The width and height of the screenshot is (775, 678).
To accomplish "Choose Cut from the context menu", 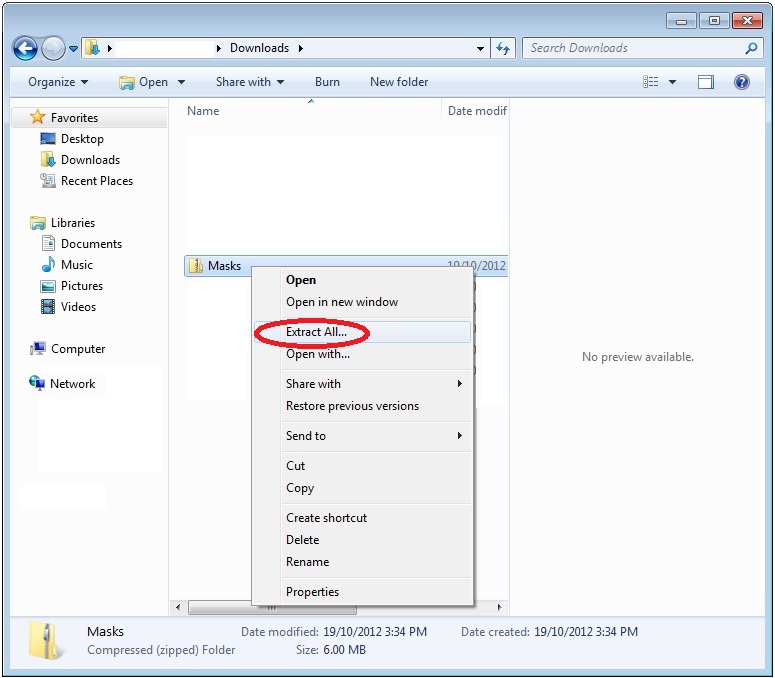I will (x=296, y=466).
